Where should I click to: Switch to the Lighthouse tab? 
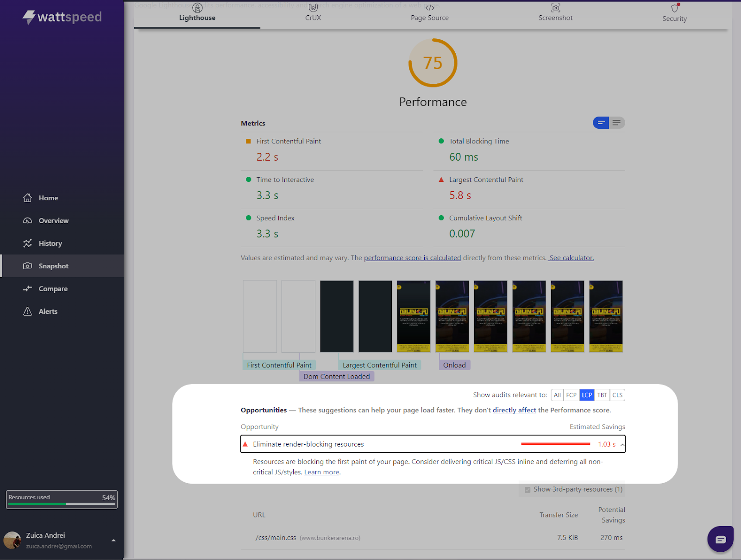pyautogui.click(x=197, y=15)
